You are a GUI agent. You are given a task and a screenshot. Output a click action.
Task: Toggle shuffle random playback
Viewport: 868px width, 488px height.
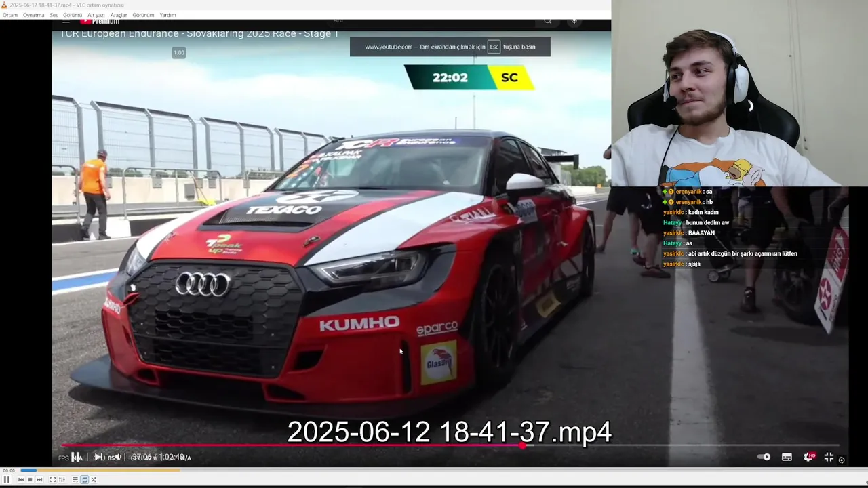point(94,479)
